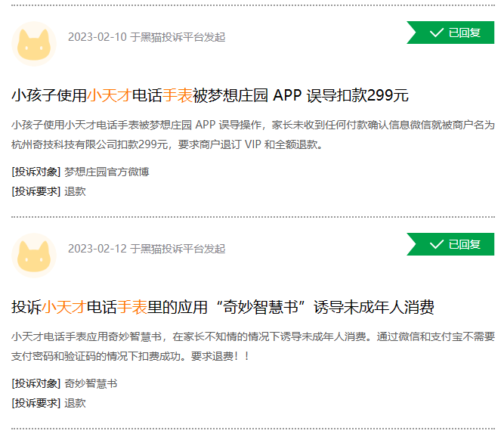Click the orange 小天才 keyword in the first title
This screenshot has height=437, width=504.
click(109, 95)
